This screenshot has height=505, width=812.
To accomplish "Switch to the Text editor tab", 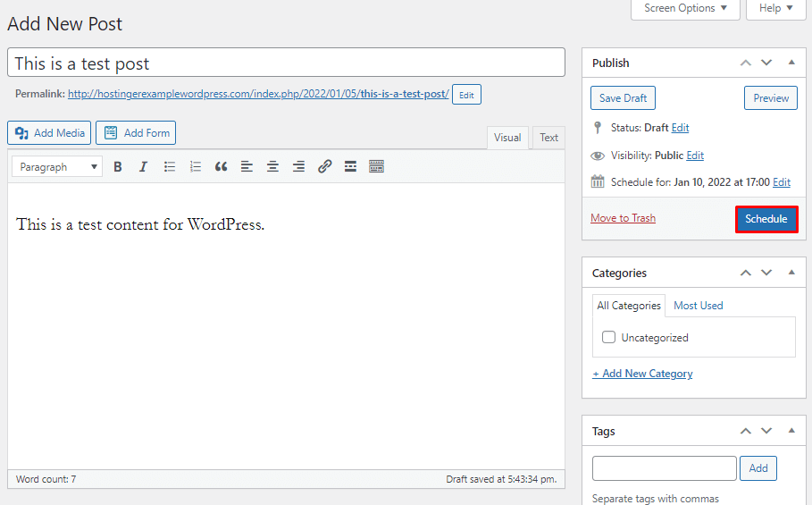I will pos(548,138).
